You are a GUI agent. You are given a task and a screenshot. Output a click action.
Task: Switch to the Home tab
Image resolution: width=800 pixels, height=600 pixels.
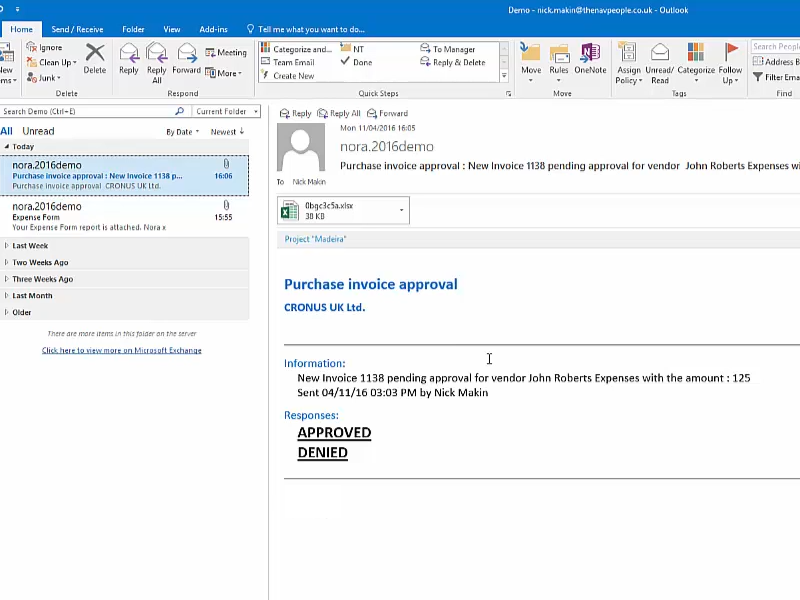[21, 29]
